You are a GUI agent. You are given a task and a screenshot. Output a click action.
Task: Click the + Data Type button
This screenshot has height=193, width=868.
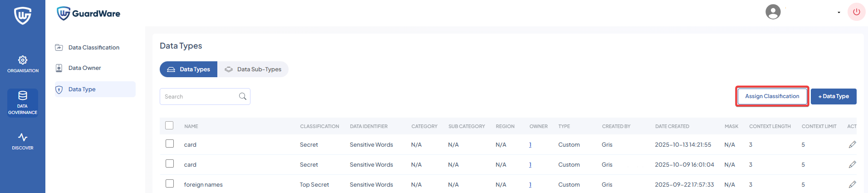click(833, 96)
